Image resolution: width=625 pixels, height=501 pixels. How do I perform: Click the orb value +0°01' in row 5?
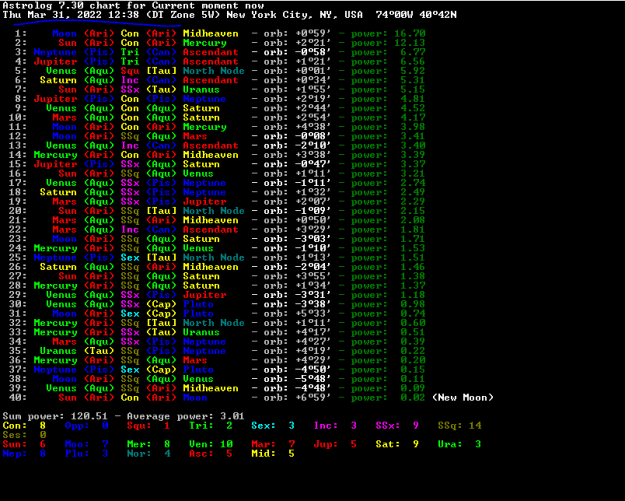(313, 71)
